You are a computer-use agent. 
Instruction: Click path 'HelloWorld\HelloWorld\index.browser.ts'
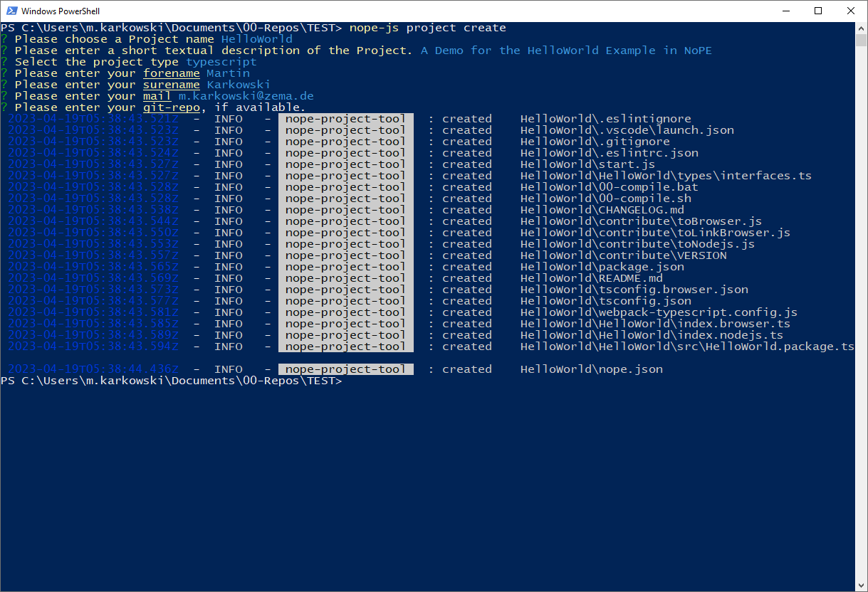click(656, 324)
